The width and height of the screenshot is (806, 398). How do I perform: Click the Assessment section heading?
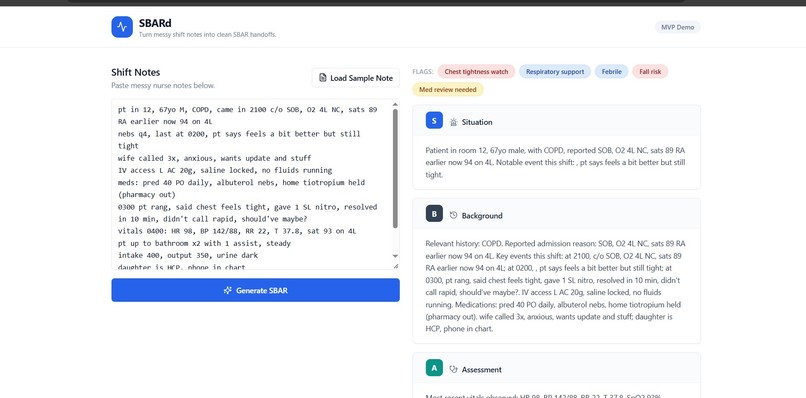pos(482,369)
